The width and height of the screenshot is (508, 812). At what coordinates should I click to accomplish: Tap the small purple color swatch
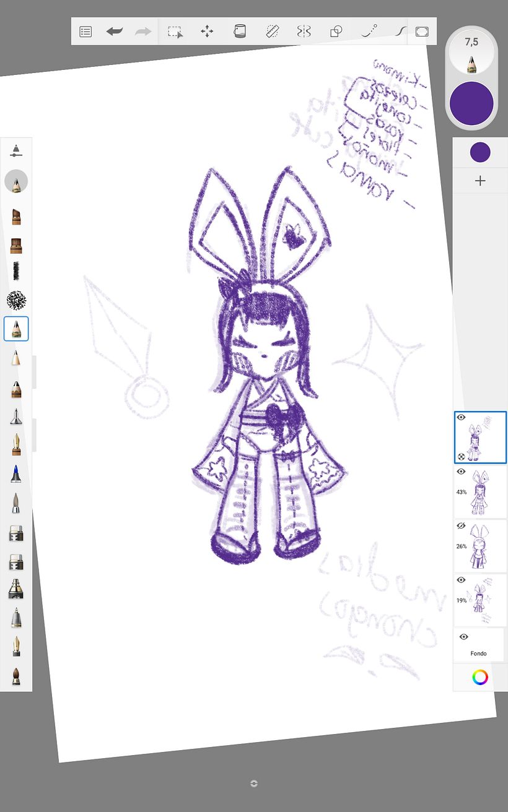tap(480, 152)
